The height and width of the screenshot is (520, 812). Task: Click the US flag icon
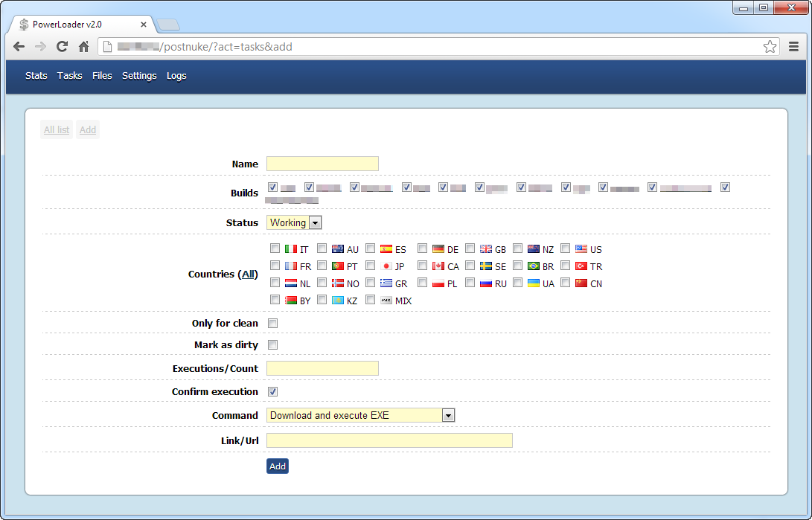[x=581, y=249]
